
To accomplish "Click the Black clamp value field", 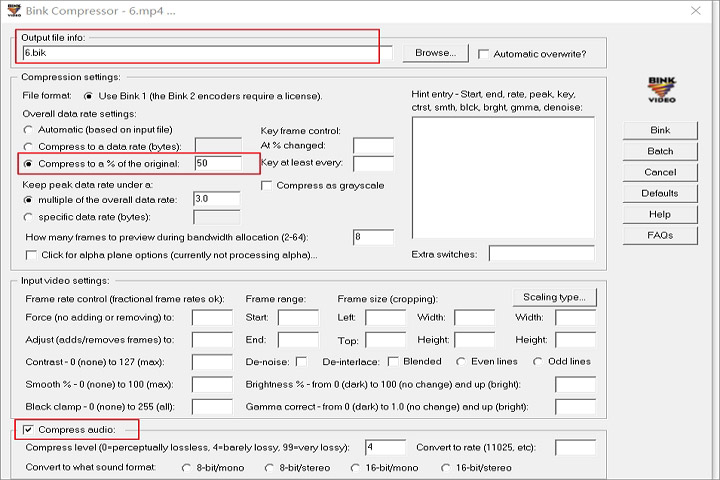I will pyautogui.click(x=212, y=407).
